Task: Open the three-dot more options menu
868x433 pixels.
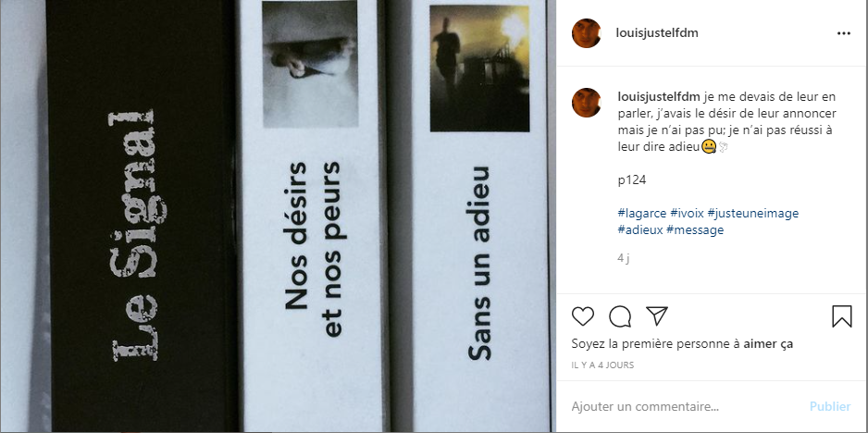Action: pyautogui.click(x=844, y=33)
